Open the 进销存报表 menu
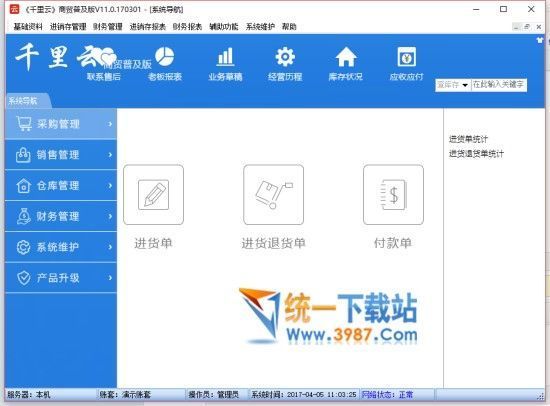Screen dimensions: 550x406 tap(148, 27)
